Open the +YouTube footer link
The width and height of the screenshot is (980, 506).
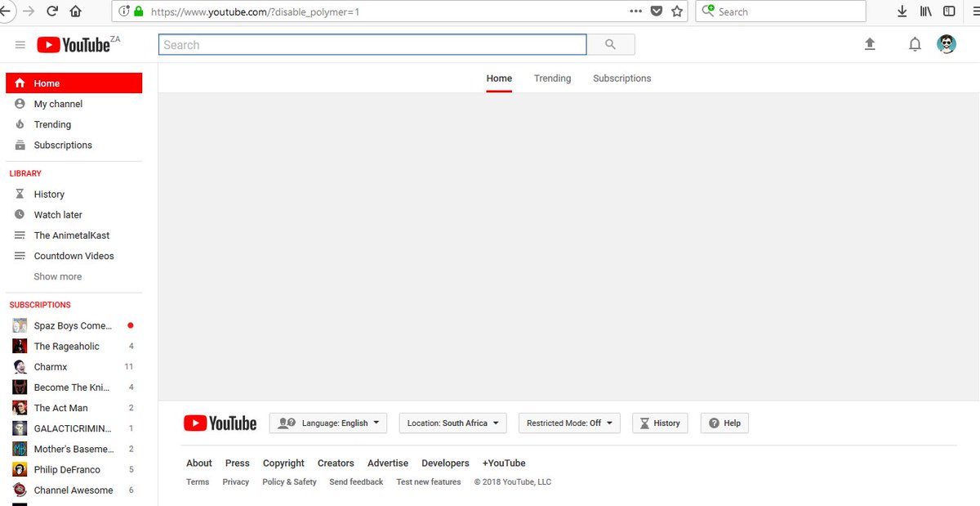tap(504, 463)
